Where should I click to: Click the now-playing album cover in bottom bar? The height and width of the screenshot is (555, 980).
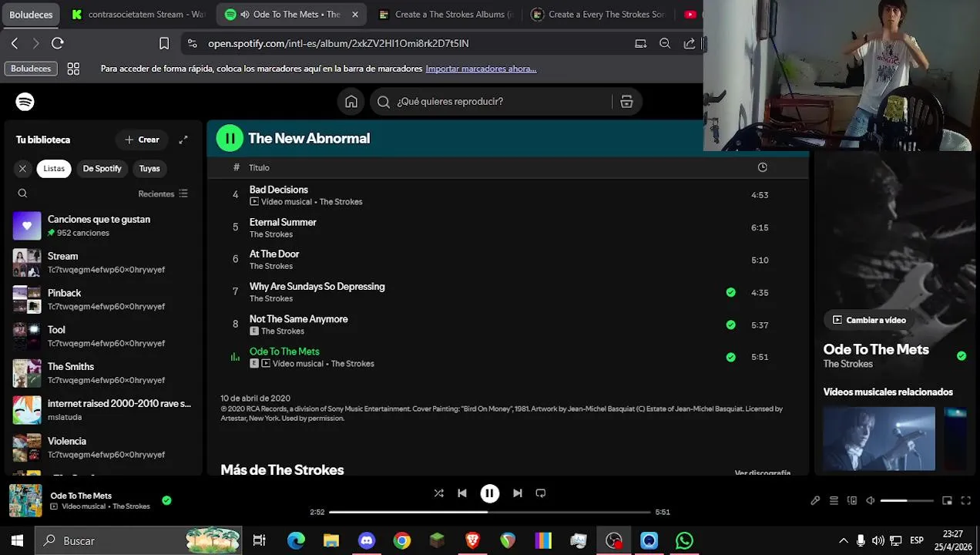(25, 500)
